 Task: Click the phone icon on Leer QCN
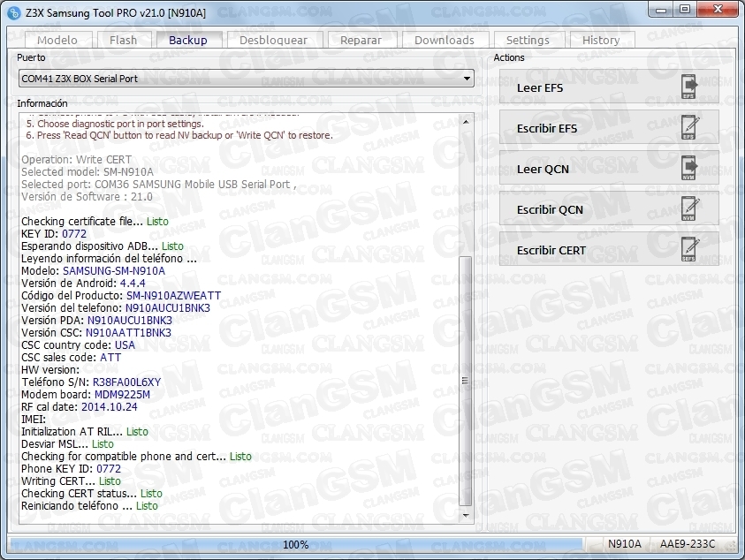689,168
